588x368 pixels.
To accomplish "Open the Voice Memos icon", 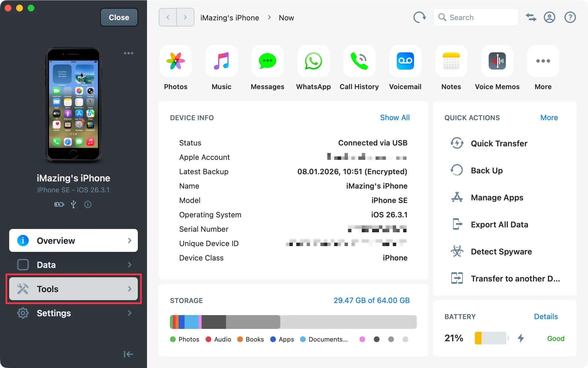I will 497,61.
